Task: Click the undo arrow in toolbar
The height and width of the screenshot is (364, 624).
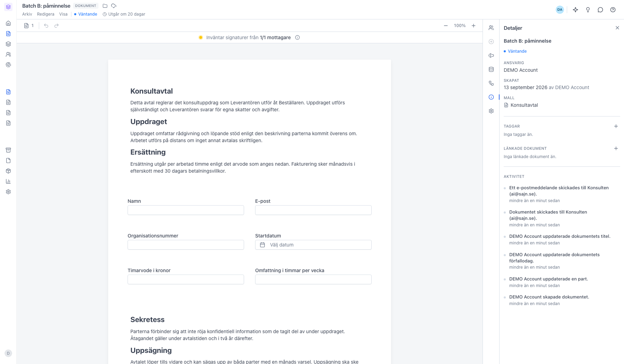Action: point(46,26)
